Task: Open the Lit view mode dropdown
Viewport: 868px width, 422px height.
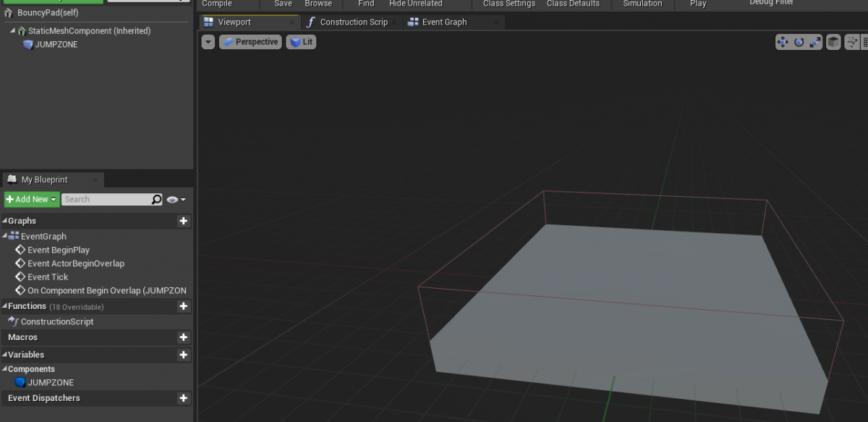Action: pyautogui.click(x=301, y=42)
